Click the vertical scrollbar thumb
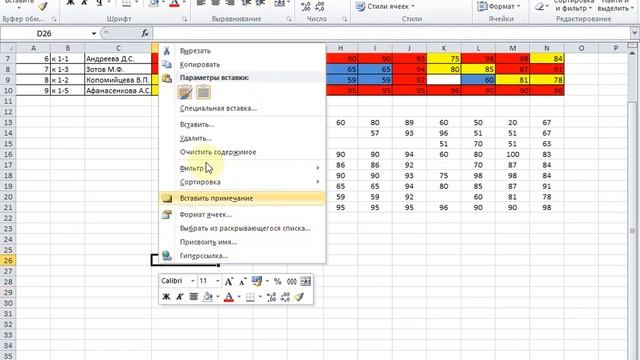The height and width of the screenshot is (360, 640). tap(633, 231)
